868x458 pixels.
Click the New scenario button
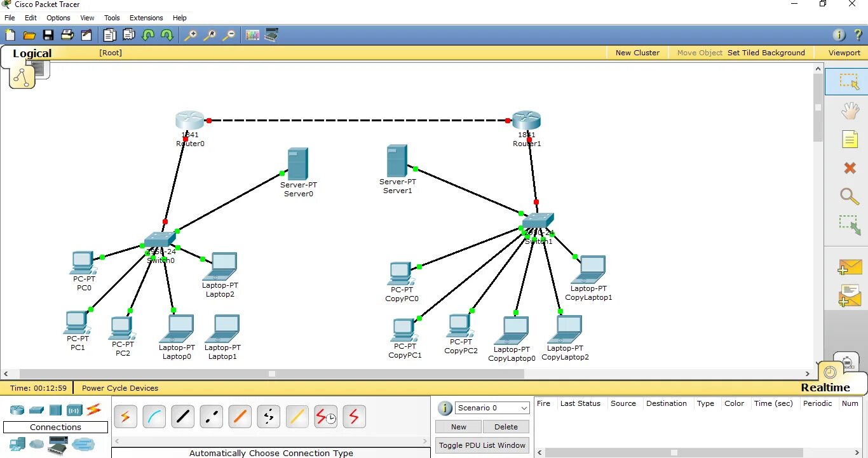pos(458,427)
